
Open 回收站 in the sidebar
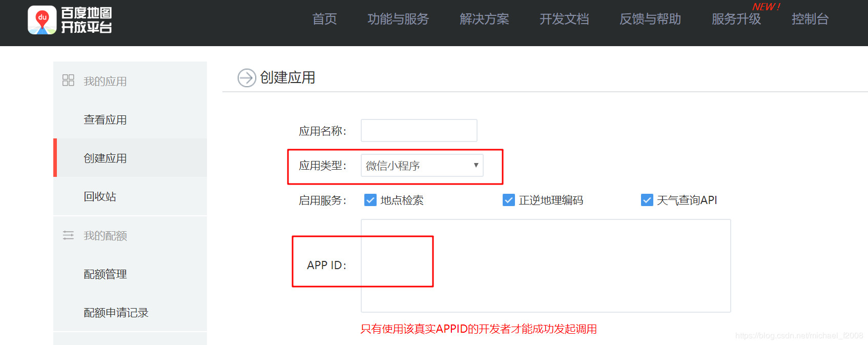pyautogui.click(x=130, y=196)
